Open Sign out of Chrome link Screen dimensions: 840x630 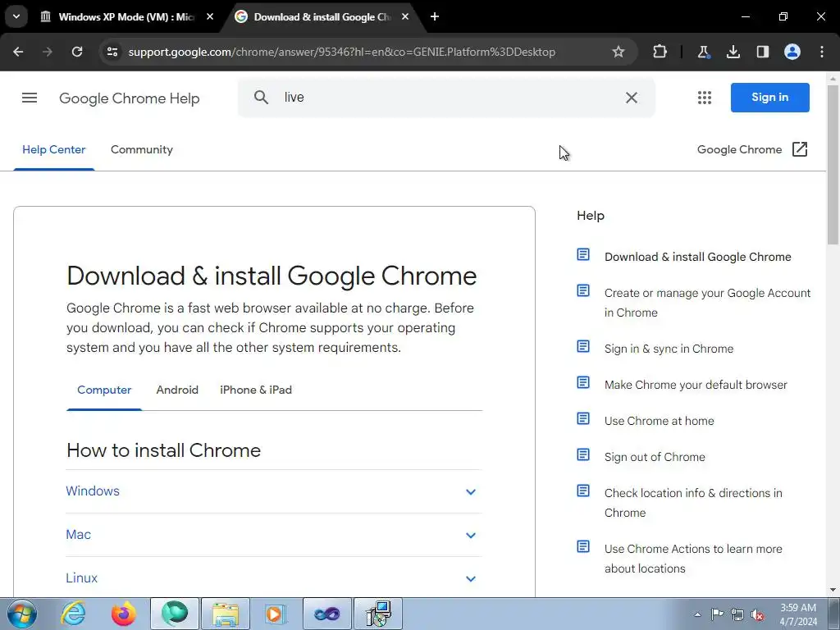[x=655, y=457]
